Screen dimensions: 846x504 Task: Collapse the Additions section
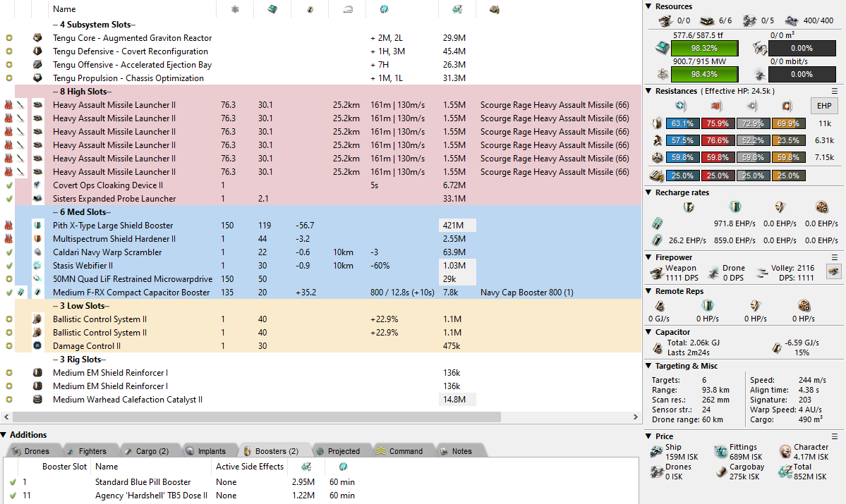[4, 435]
